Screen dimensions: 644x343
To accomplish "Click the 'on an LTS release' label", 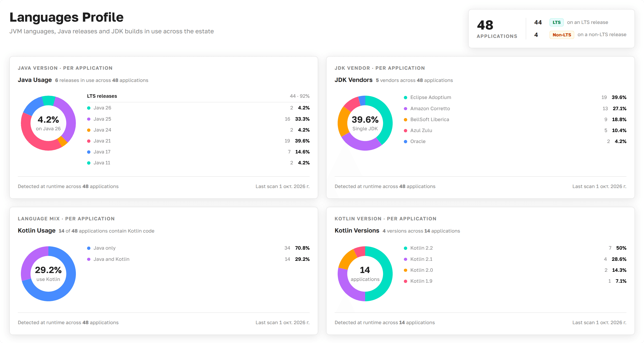I will pyautogui.click(x=587, y=22).
